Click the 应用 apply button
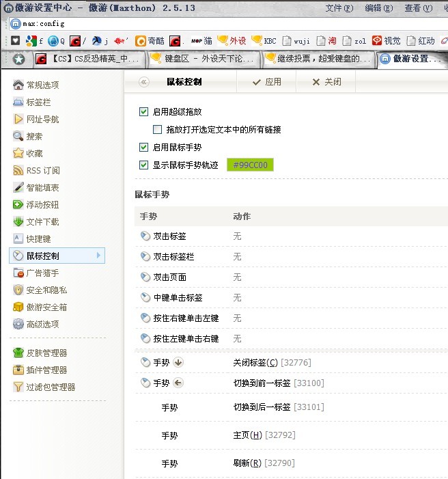 tap(266, 81)
